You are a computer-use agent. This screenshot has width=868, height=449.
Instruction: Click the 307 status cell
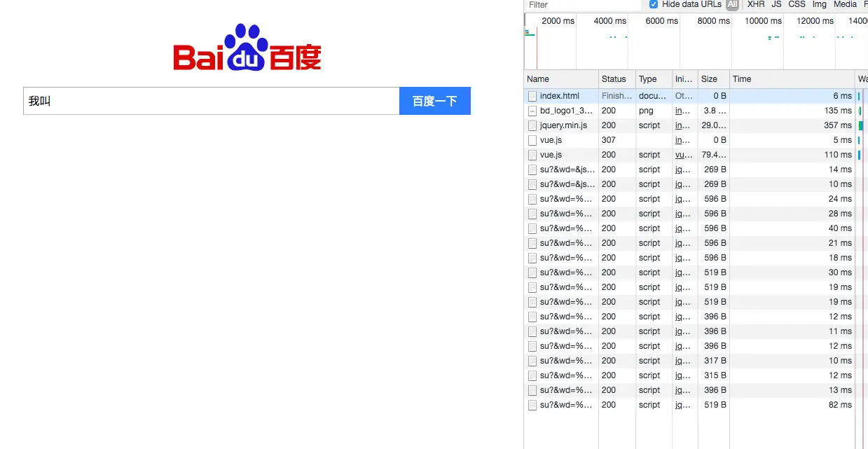click(x=609, y=140)
